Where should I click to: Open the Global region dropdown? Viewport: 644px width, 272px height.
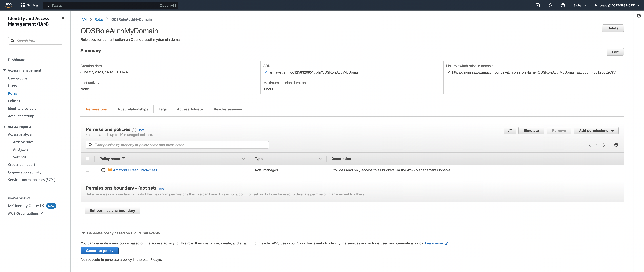coord(579,5)
